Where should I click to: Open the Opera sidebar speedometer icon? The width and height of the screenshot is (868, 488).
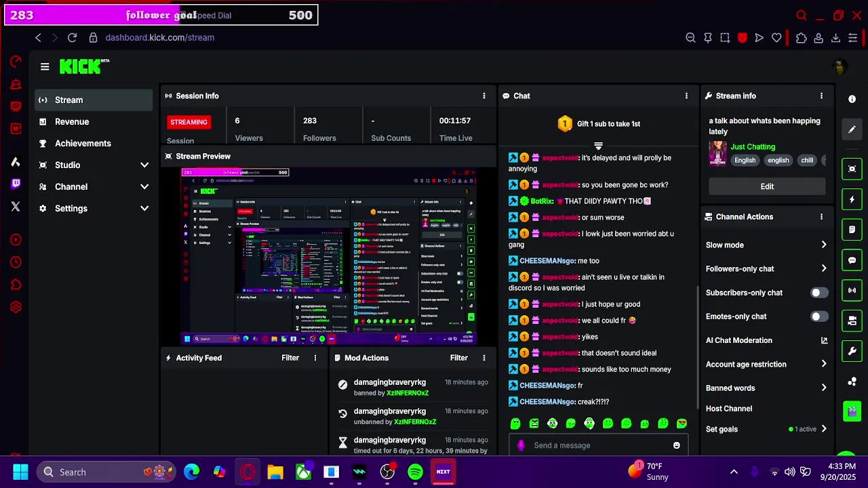[16, 62]
